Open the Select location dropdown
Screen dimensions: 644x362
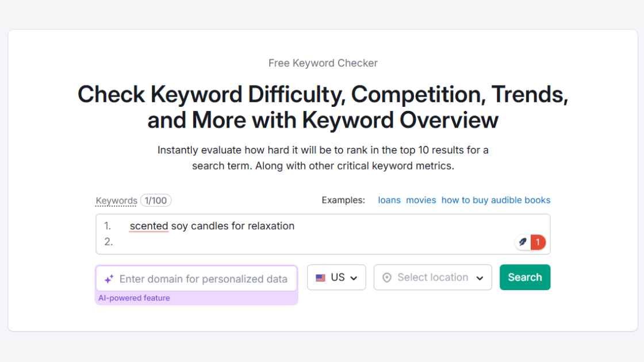pyautogui.click(x=432, y=278)
